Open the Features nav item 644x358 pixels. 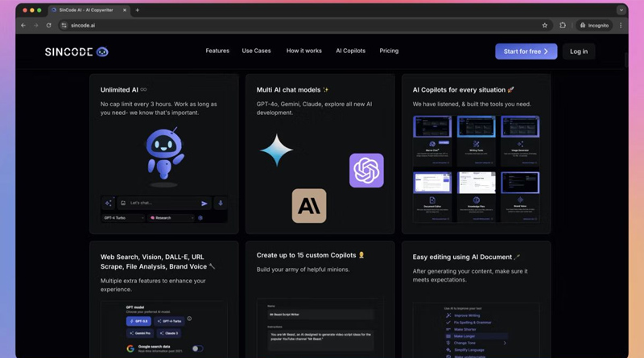(x=217, y=51)
